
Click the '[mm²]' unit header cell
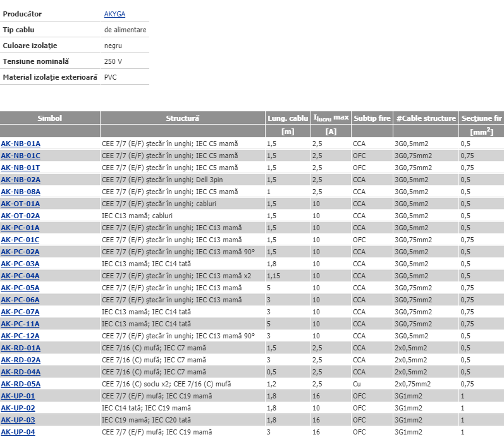481,131
